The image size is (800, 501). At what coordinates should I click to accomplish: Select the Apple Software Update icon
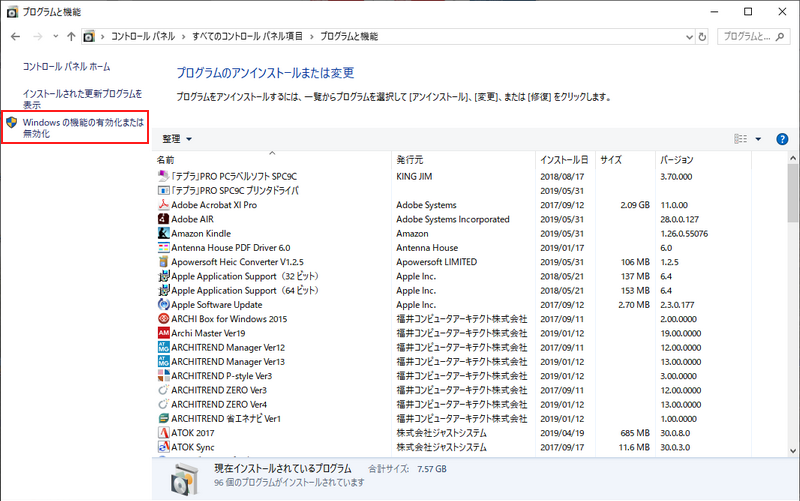(x=163, y=305)
